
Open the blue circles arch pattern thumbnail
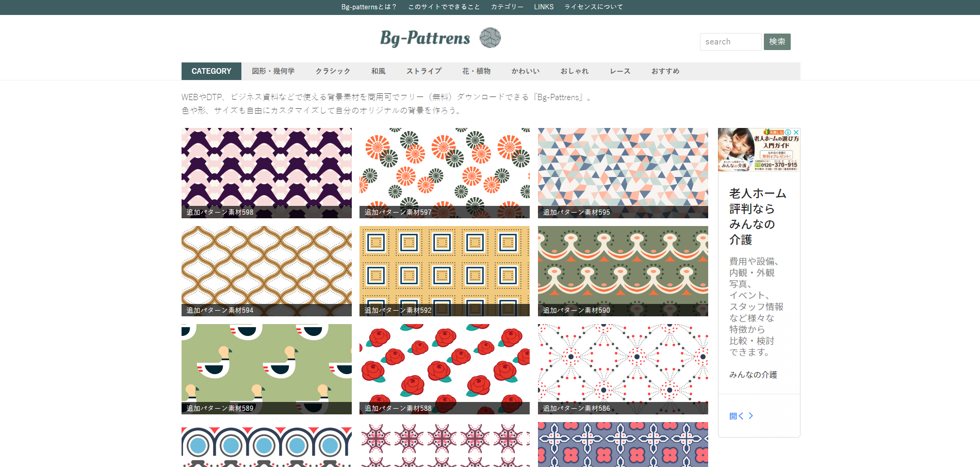point(267,445)
